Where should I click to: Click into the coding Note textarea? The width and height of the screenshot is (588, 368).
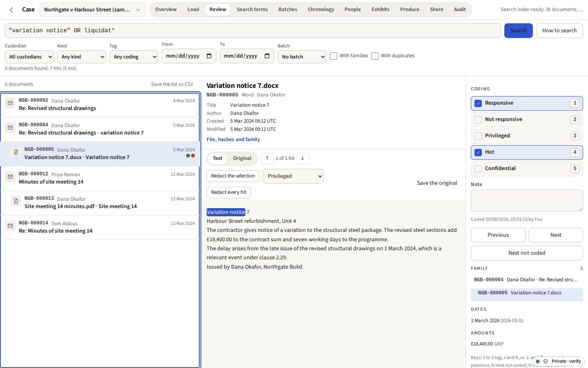point(527,201)
